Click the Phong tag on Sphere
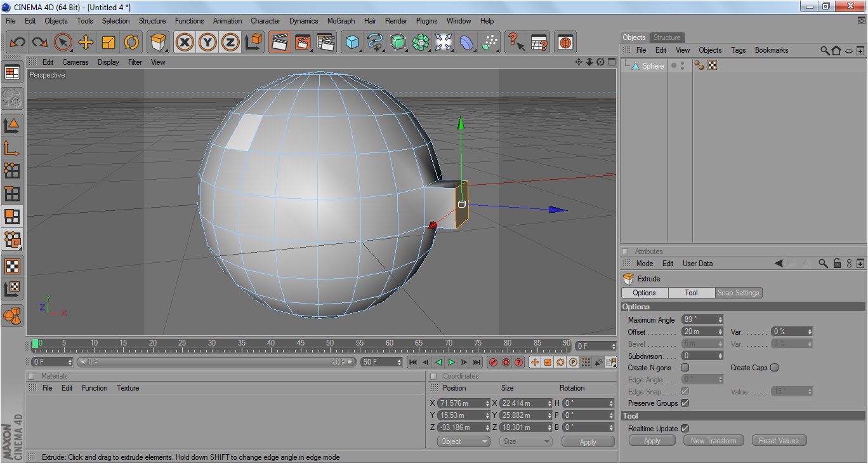Screen dimensions: 868x463 pyautogui.click(x=699, y=65)
